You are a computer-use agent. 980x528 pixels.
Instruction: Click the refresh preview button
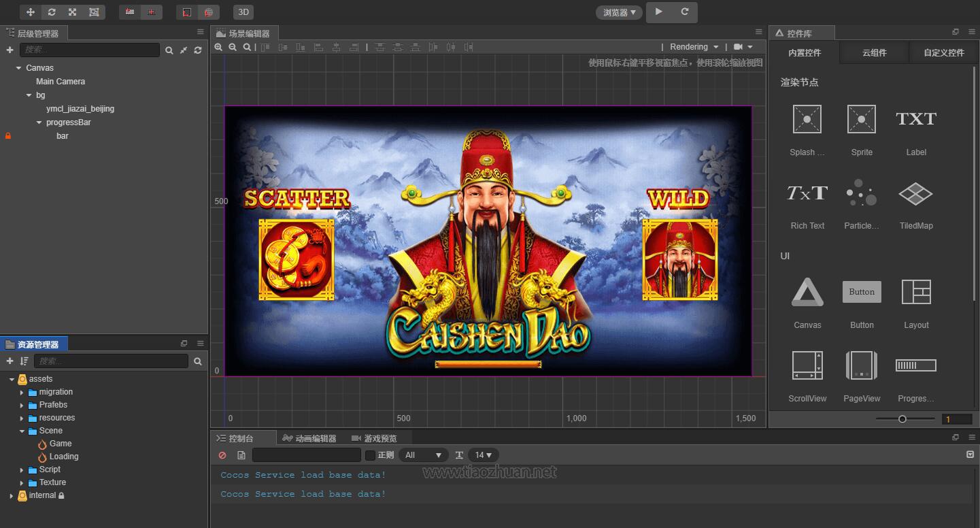(685, 12)
